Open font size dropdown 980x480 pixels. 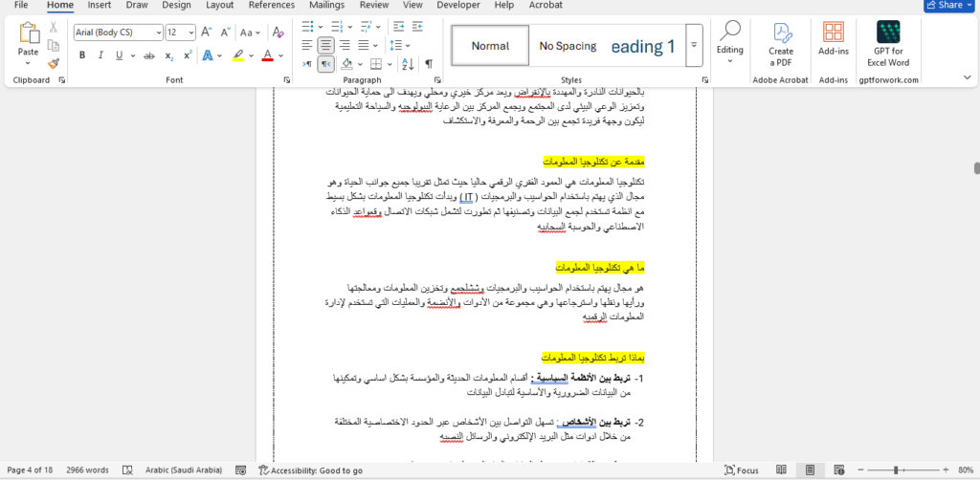[191, 33]
